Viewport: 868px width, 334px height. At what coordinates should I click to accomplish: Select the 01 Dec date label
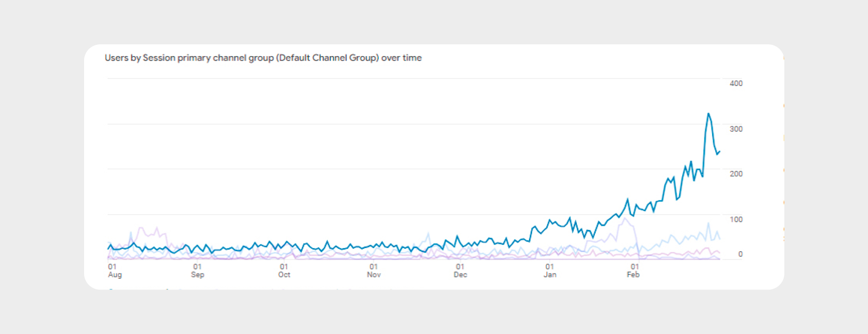[x=460, y=271]
